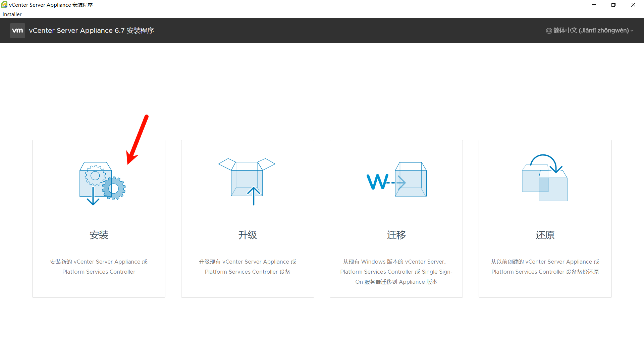
Task: Close the installer window
Action: (633, 5)
